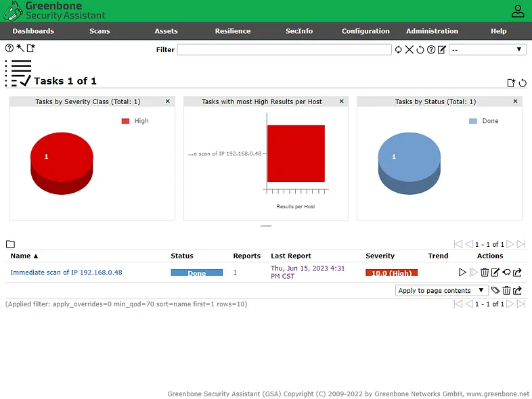Close the Tasks by Status chart
Viewport: 532px width, 399px height.
(515, 101)
